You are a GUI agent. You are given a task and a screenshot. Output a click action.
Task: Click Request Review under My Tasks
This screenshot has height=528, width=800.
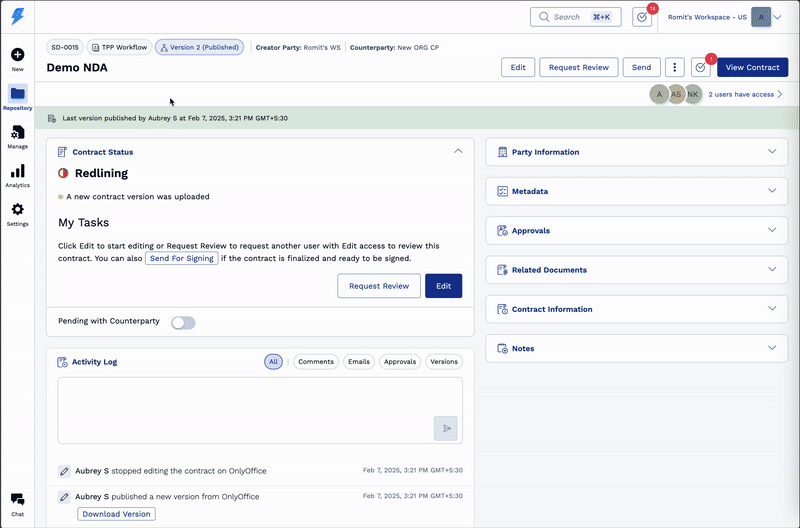(379, 286)
